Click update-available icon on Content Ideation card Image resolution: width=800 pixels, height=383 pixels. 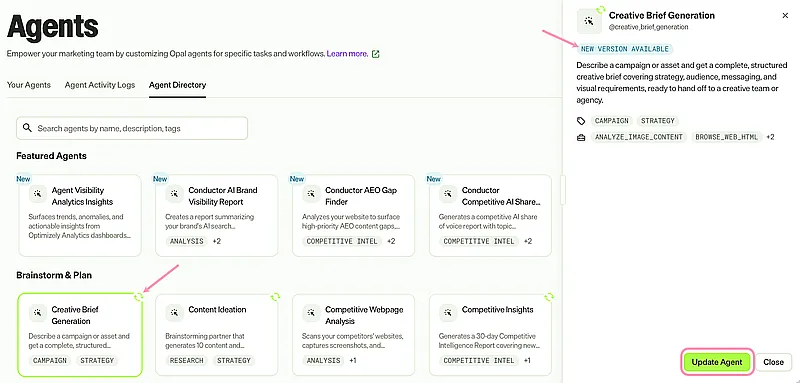(x=276, y=297)
